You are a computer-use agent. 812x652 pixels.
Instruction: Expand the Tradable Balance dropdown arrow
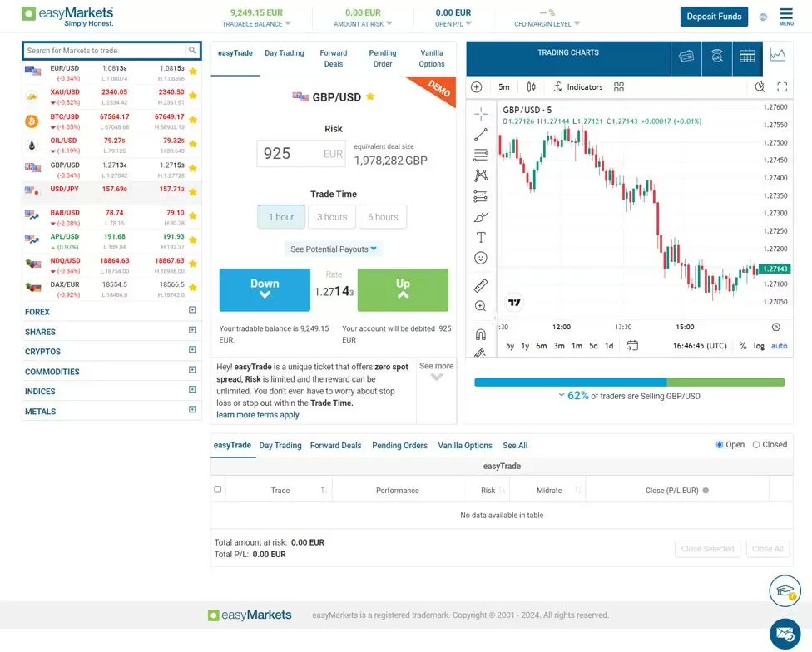pos(288,23)
